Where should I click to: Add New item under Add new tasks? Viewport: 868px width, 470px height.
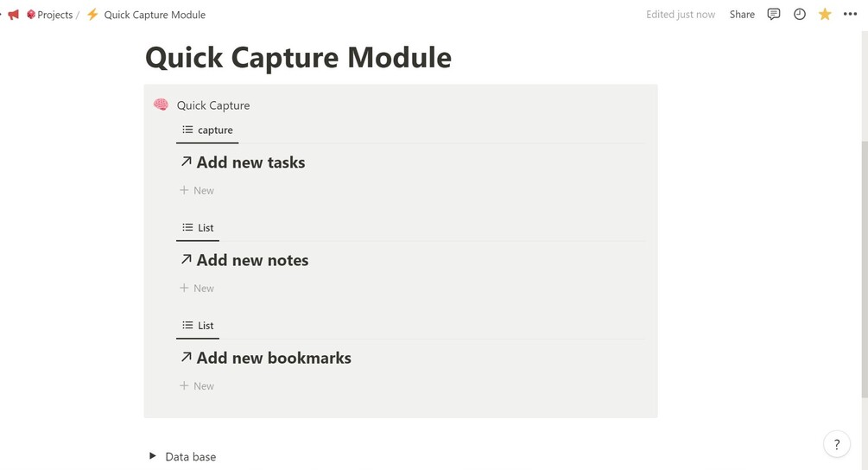[x=197, y=190]
